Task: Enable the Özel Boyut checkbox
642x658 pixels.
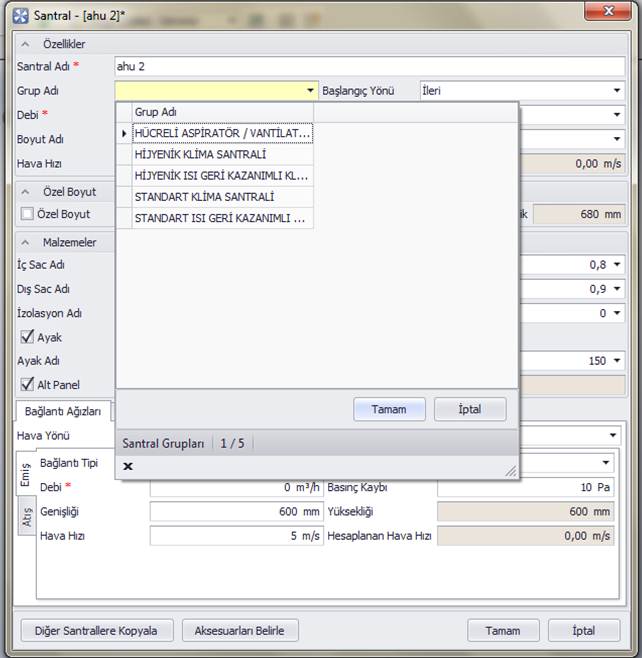Action: (x=27, y=214)
